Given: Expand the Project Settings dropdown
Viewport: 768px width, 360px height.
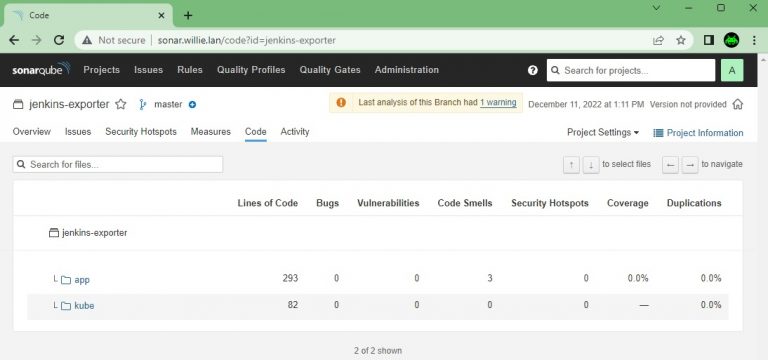Looking at the screenshot, I should [603, 132].
